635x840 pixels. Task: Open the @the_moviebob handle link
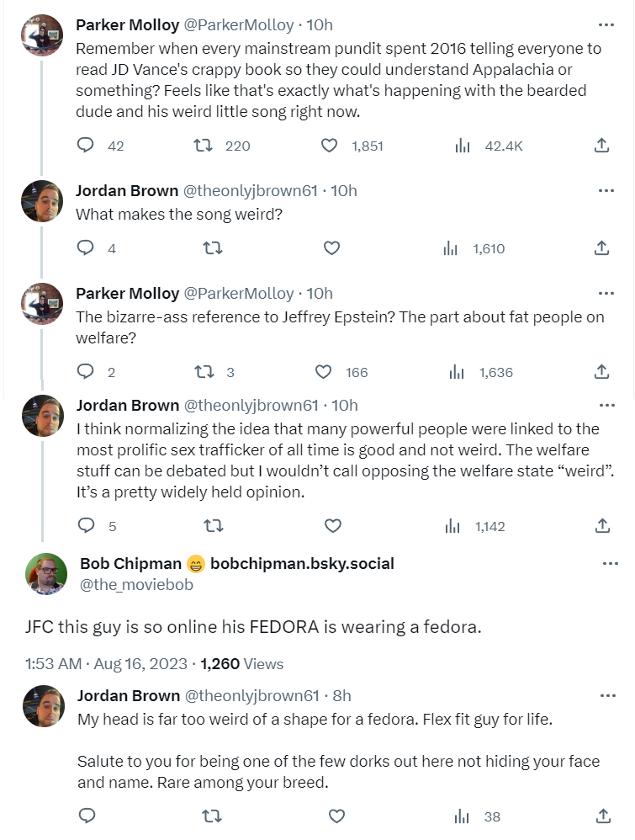(136, 584)
